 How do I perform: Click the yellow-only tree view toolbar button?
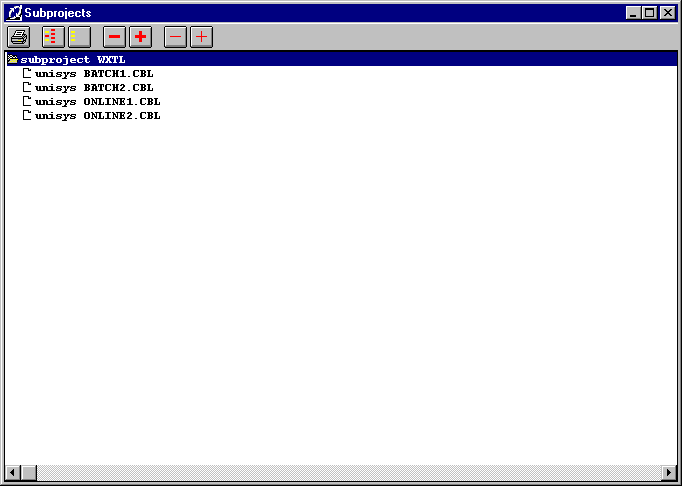(x=78, y=37)
